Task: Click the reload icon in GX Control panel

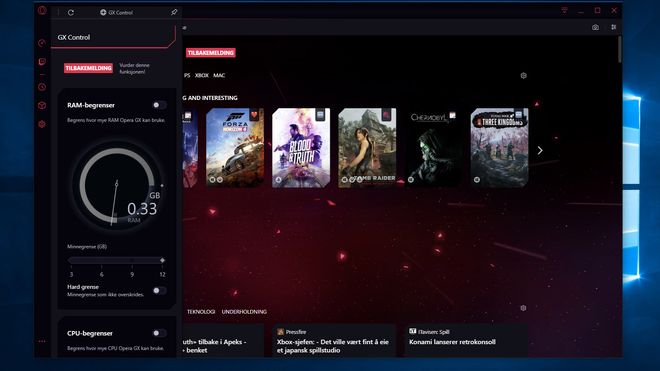Action: pos(71,13)
